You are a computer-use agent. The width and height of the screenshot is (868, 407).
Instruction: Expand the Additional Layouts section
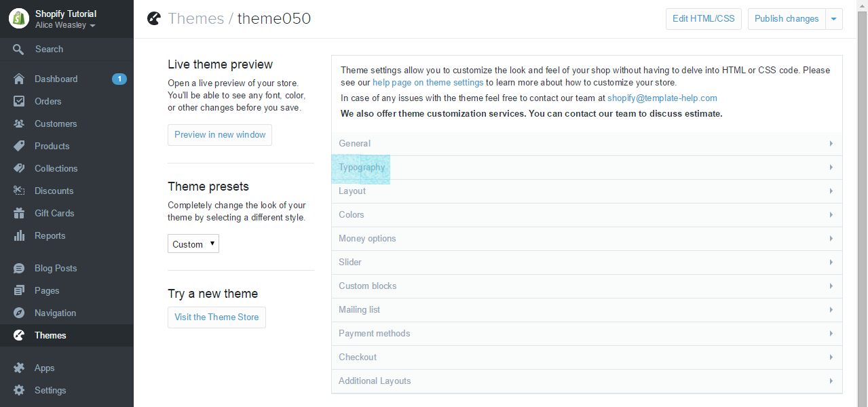pos(587,381)
